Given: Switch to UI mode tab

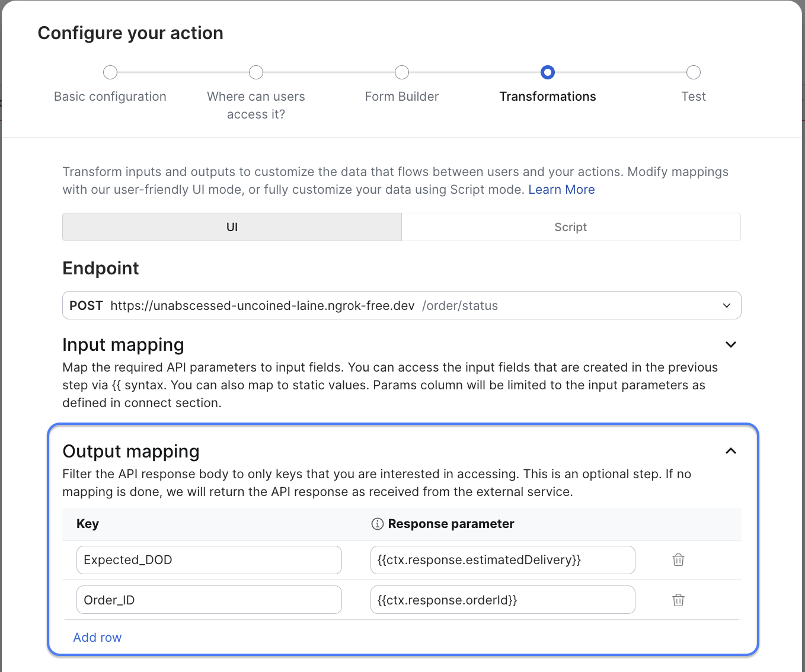Looking at the screenshot, I should coord(232,227).
